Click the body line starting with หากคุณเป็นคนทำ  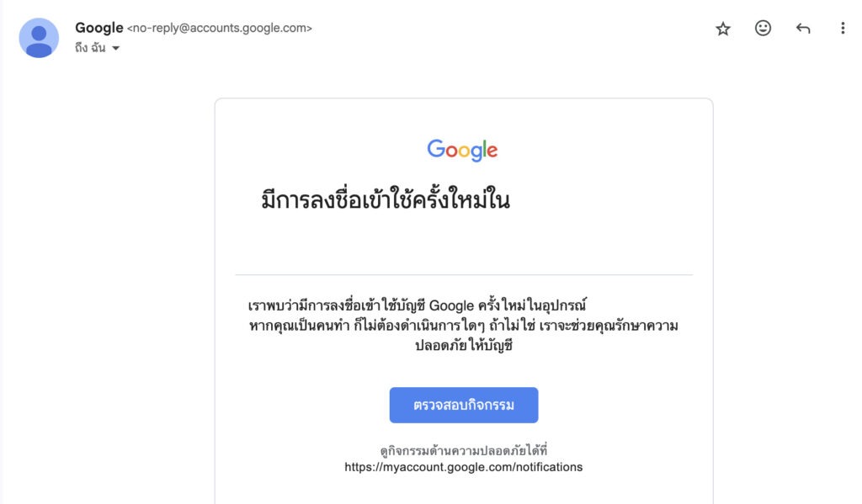click(x=463, y=325)
